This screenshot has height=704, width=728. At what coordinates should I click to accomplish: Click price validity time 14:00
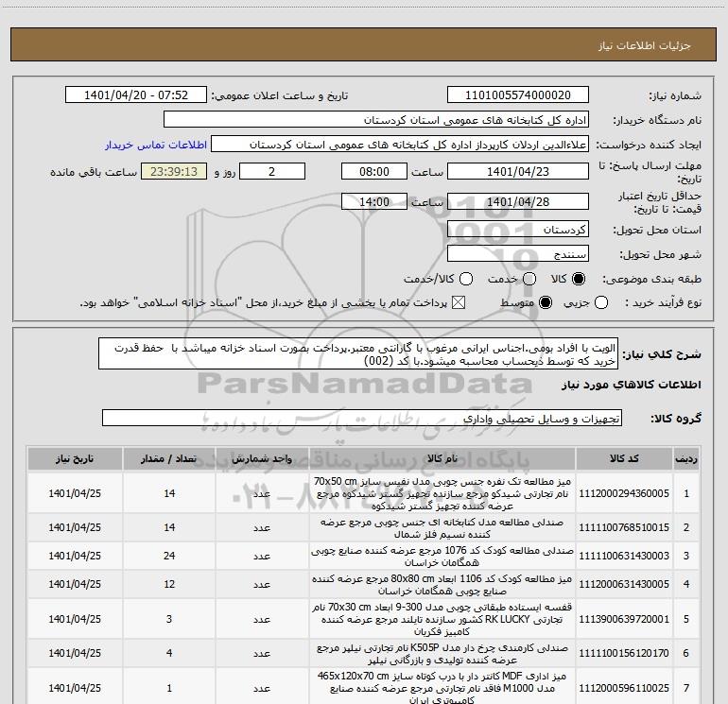tap(374, 201)
